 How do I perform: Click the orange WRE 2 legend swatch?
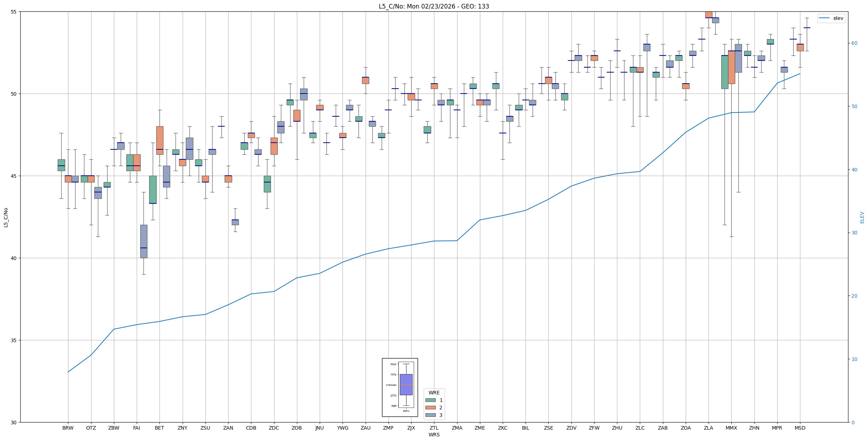click(x=430, y=408)
